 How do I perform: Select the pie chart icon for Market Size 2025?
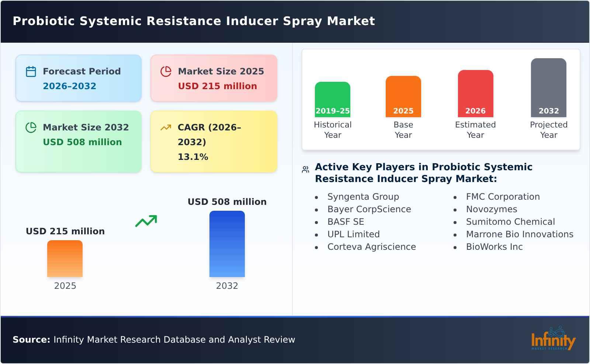166,71
